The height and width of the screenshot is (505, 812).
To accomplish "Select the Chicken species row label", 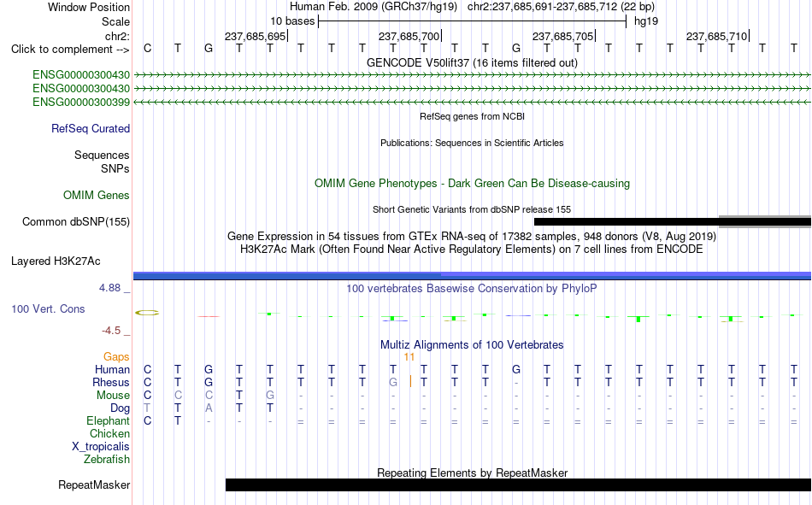I will (109, 433).
